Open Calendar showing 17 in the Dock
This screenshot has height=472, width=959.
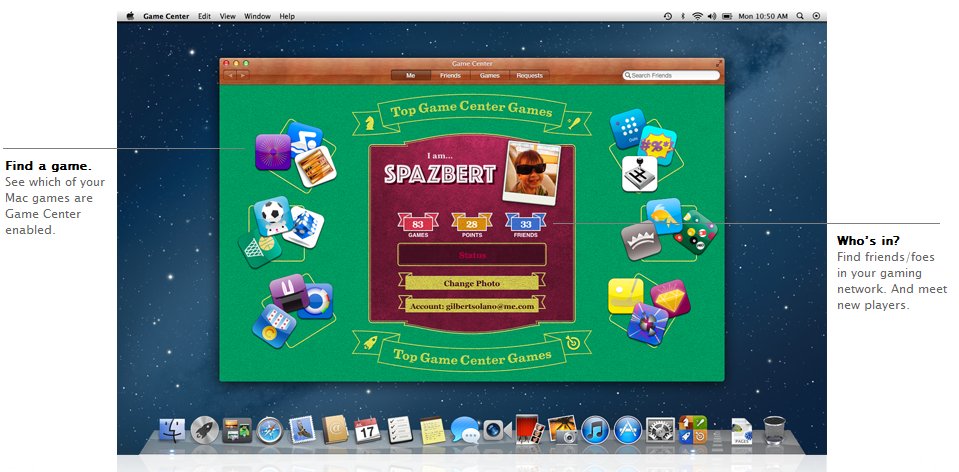tap(367, 430)
